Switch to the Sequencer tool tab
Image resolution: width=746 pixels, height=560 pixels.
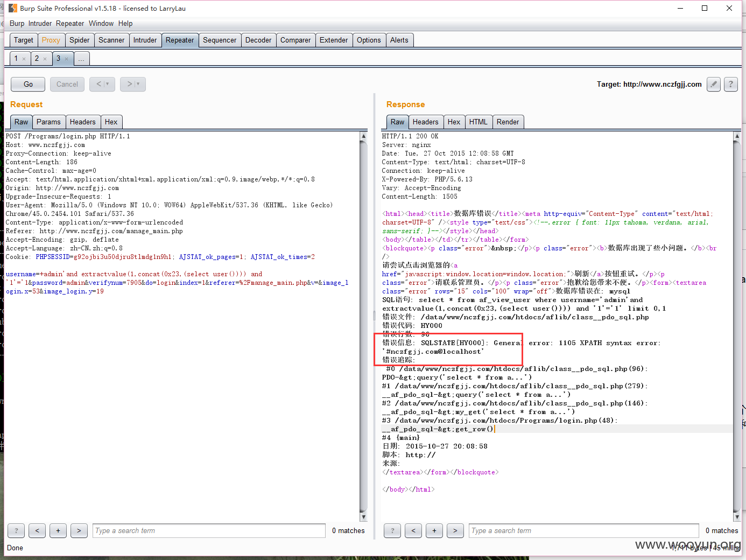point(220,40)
